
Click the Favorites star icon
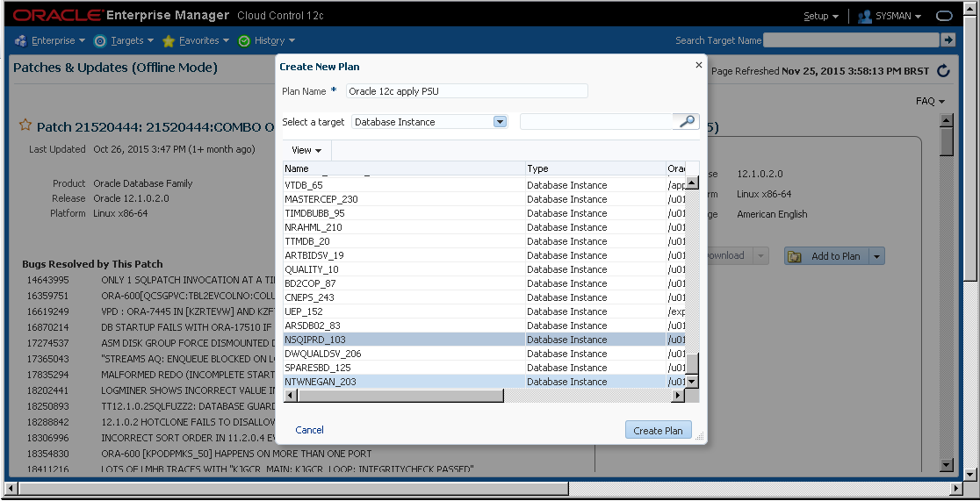pos(168,41)
